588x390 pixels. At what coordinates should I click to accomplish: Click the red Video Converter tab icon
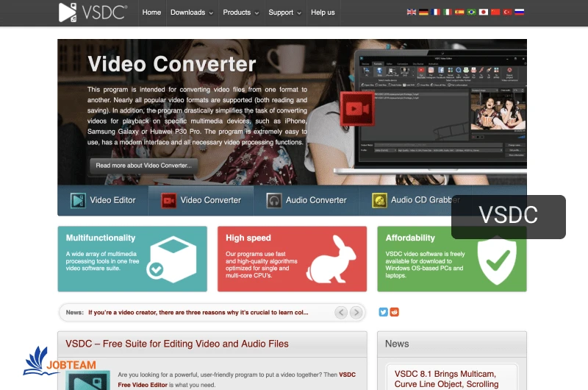coord(169,200)
